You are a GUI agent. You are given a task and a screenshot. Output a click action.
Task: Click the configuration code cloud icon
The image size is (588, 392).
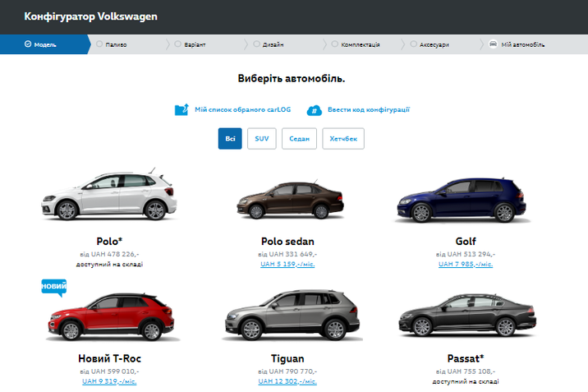click(315, 110)
